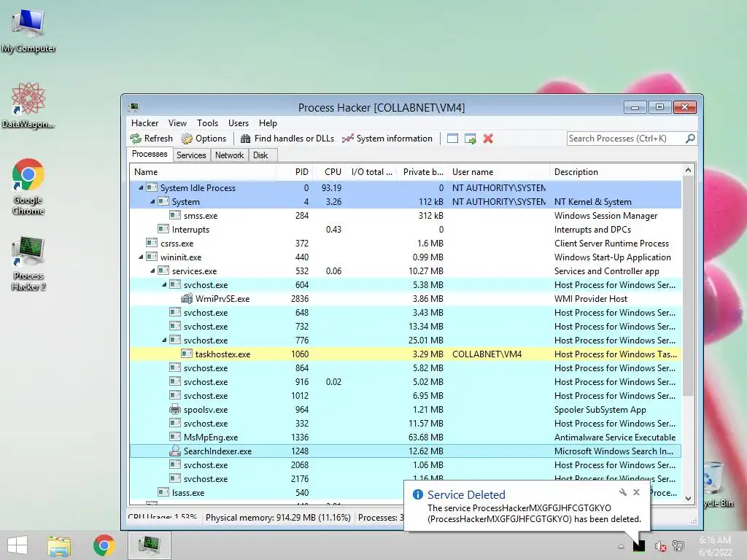Viewport: 747px width, 560px height.
Task: Show hidden tray icons arrow
Action: (621, 545)
